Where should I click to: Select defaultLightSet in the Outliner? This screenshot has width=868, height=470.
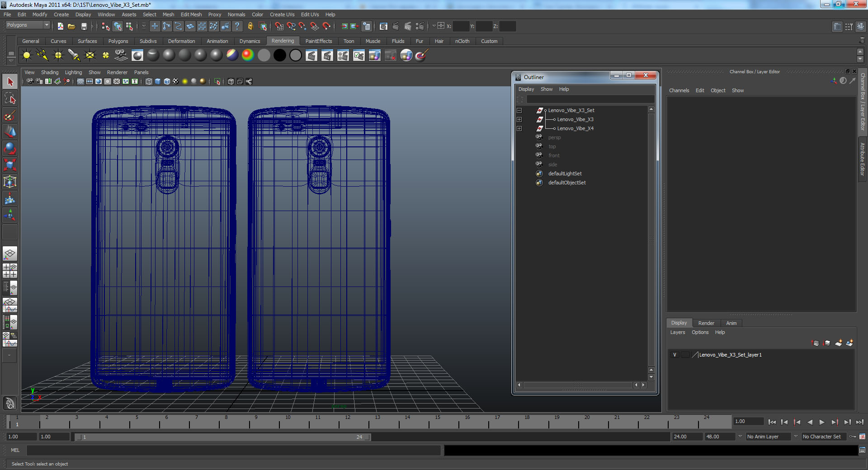(x=565, y=174)
